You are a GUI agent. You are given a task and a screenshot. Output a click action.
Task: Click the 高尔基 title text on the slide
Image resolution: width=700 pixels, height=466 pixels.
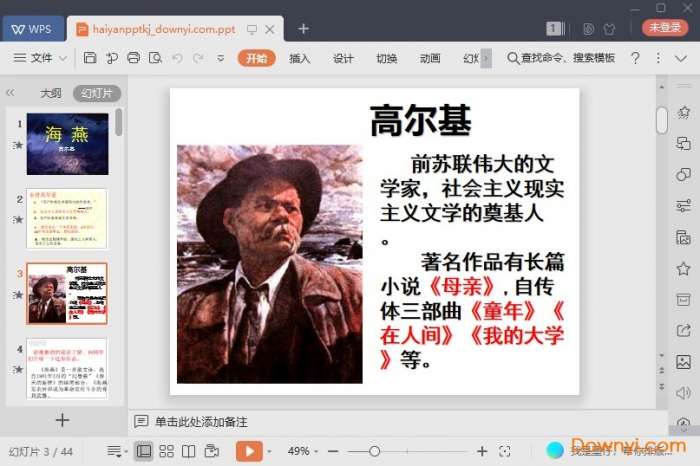[x=421, y=120]
